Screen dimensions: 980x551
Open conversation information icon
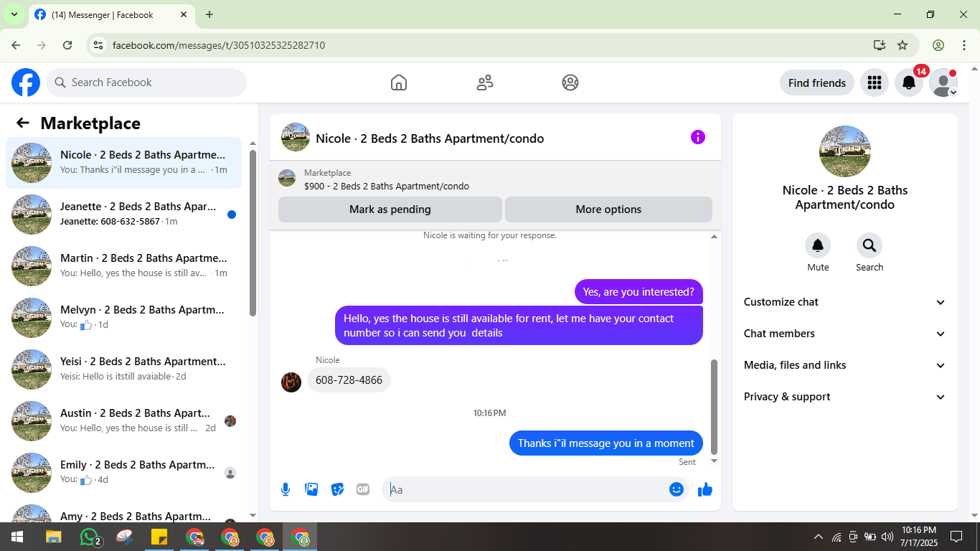coord(698,137)
